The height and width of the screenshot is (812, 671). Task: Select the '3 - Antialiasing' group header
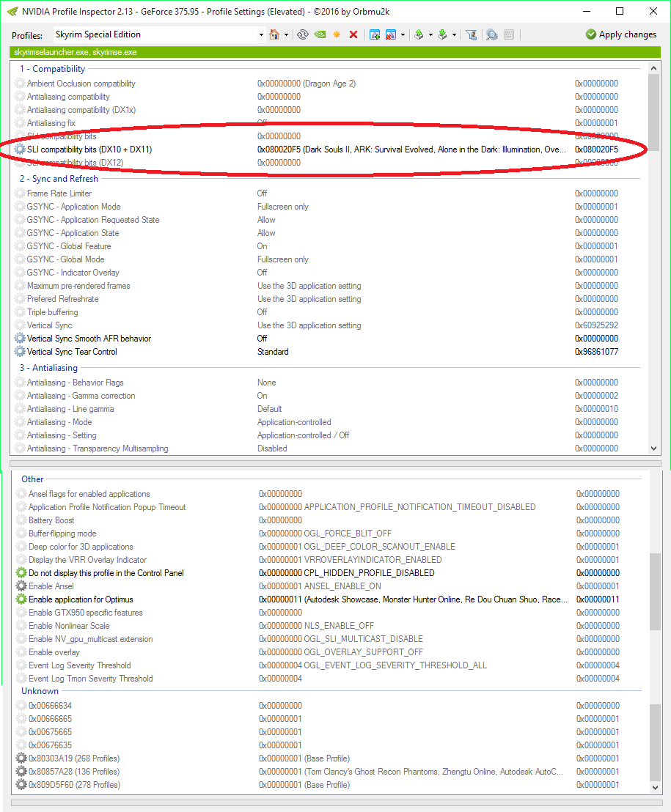[48, 368]
